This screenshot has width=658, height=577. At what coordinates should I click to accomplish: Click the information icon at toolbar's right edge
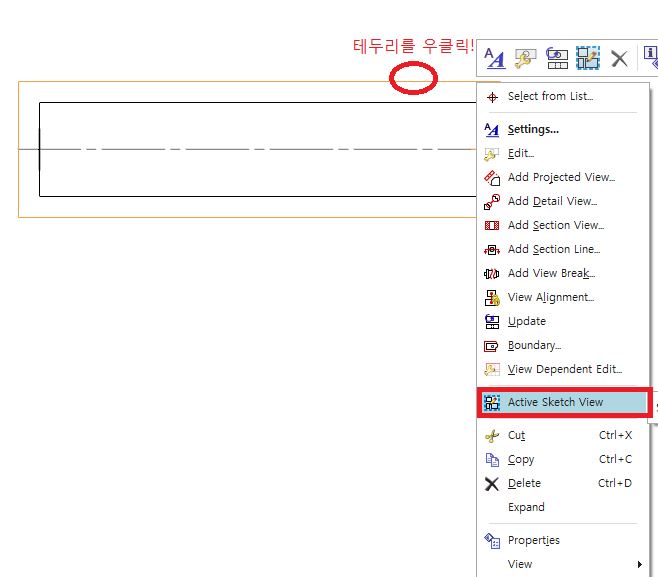[650, 58]
